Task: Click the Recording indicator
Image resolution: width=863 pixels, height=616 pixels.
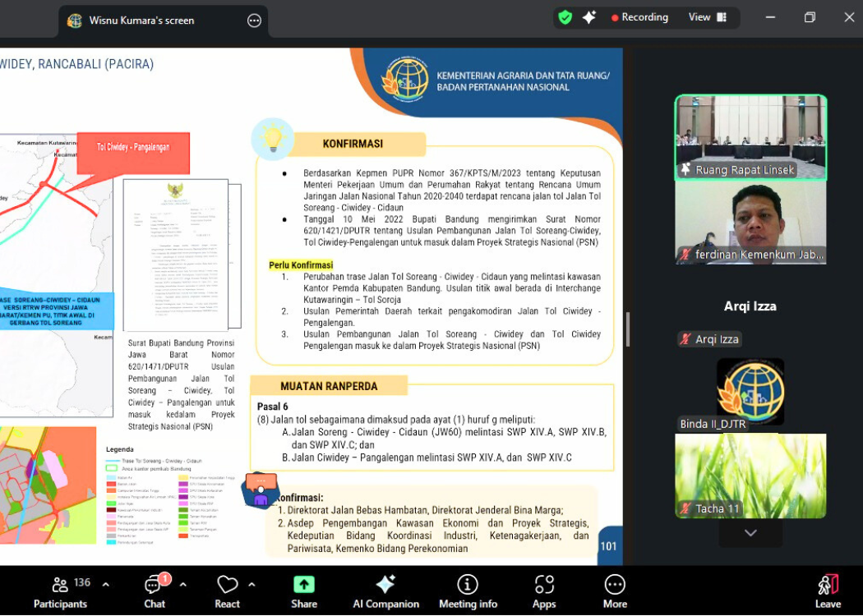Action: pyautogui.click(x=639, y=17)
